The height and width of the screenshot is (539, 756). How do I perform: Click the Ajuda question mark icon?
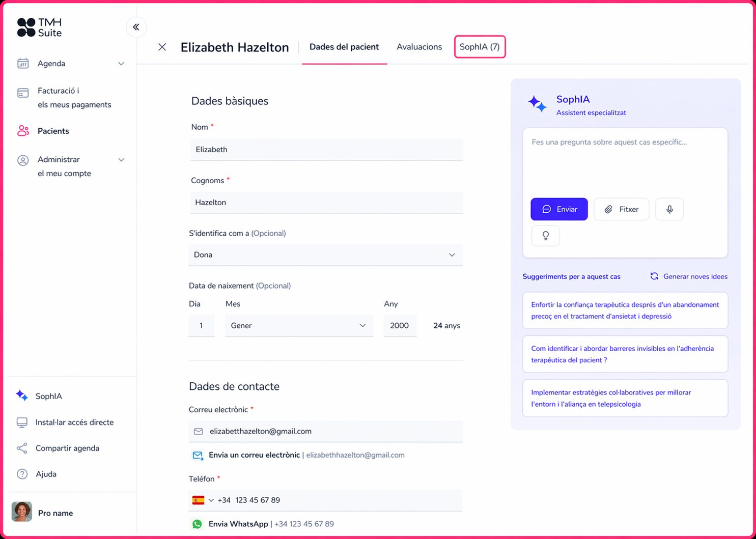coord(22,474)
